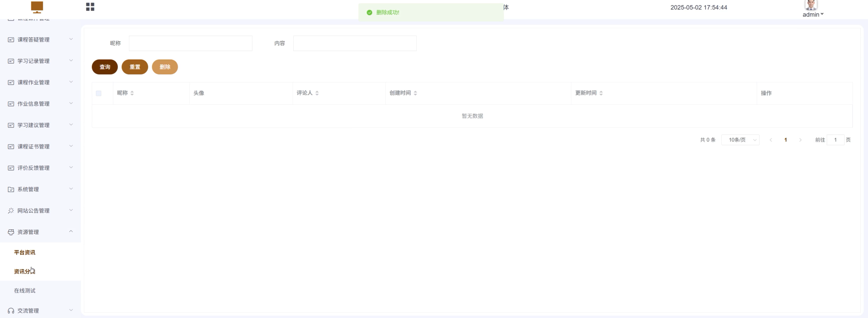
Task: Click the 暂无数据 empty table text
Action: point(472,116)
